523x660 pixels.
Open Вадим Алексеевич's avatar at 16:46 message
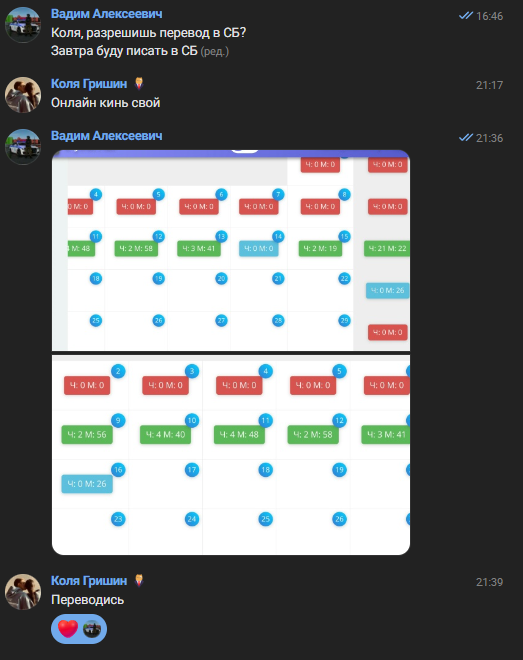(23, 24)
